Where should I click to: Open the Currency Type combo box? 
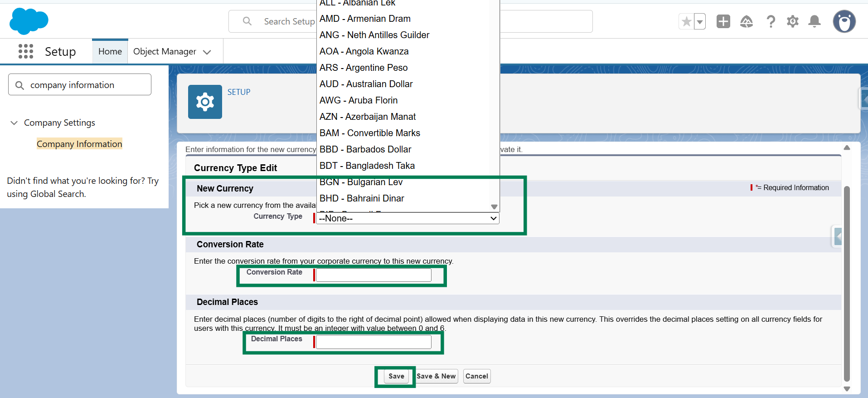(407, 218)
